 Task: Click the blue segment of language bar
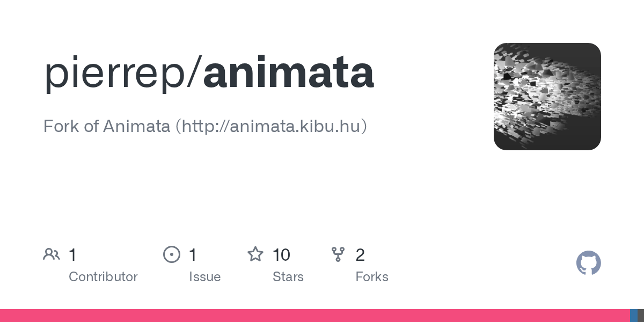pos(634,316)
